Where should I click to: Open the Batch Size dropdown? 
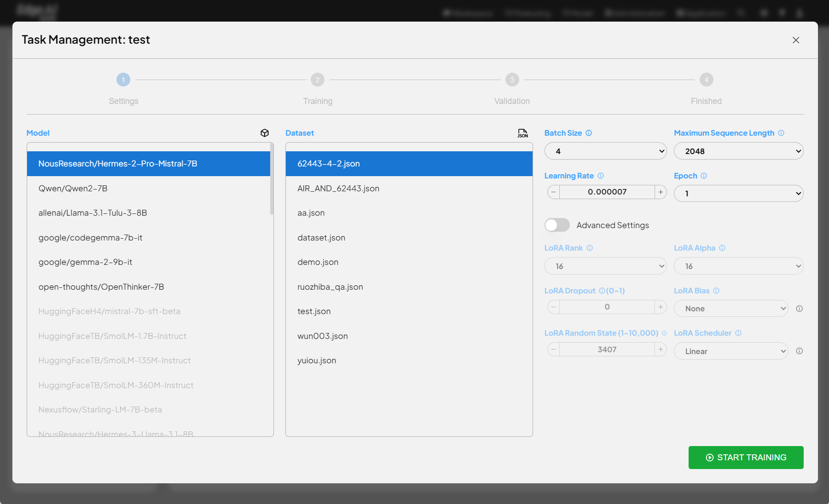pos(605,151)
